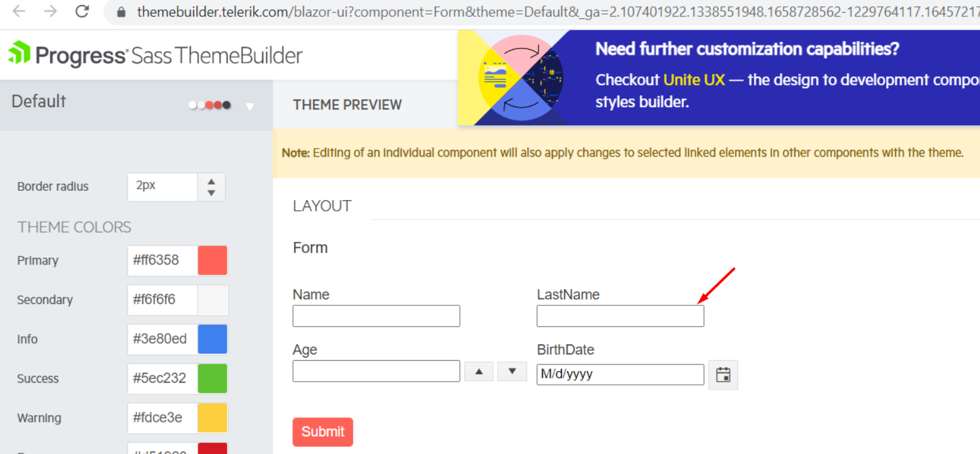The image size is (980, 454).
Task: Click inside the Name text input field
Action: (376, 315)
